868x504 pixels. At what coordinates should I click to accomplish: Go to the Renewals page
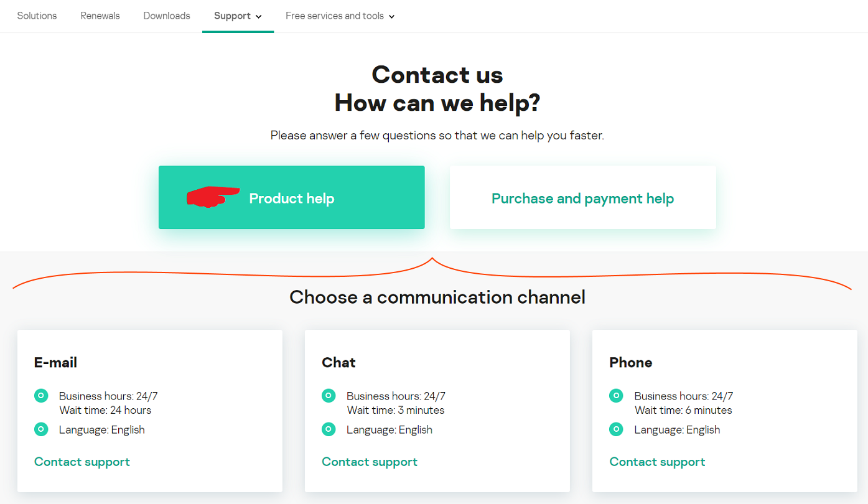tap(100, 16)
